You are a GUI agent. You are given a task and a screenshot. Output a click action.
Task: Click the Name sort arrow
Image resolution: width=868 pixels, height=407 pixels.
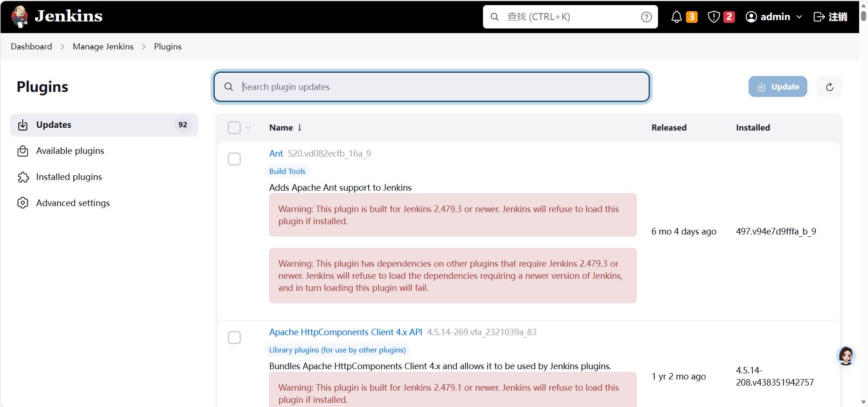pyautogui.click(x=300, y=127)
